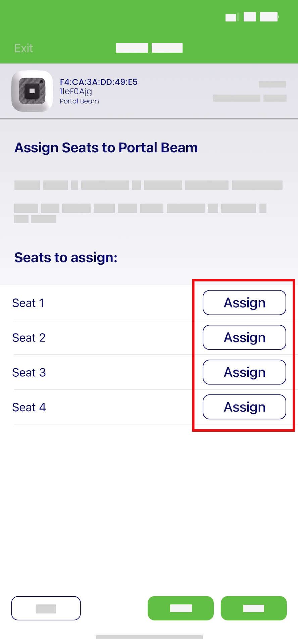Tap the address F4:CA:3A:DD:49:E5
This screenshot has width=298, height=644.
click(99, 82)
